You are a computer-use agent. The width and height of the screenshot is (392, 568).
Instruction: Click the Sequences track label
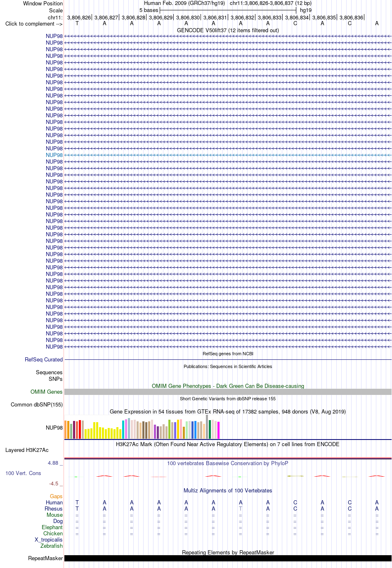tap(49, 373)
